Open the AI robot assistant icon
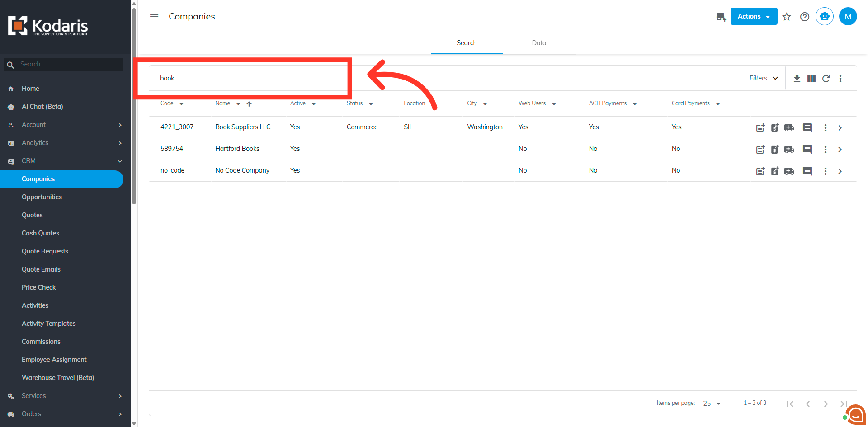This screenshot has width=868, height=427. [x=825, y=16]
